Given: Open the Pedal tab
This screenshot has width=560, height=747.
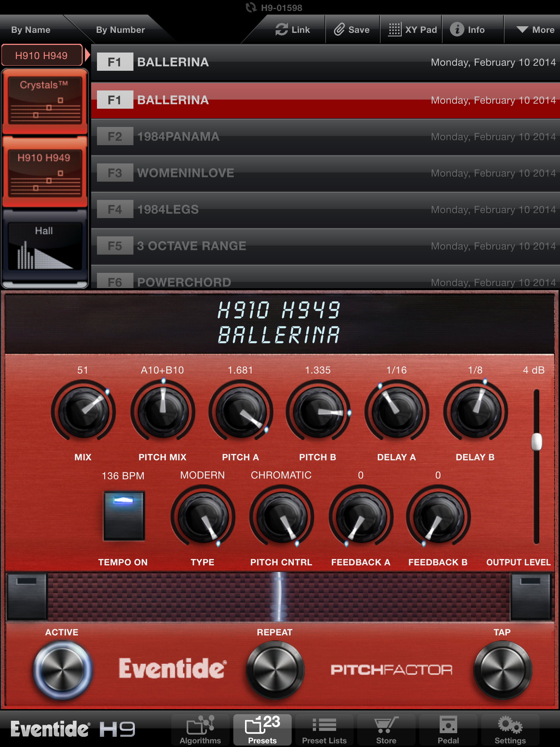Looking at the screenshot, I should [x=448, y=730].
